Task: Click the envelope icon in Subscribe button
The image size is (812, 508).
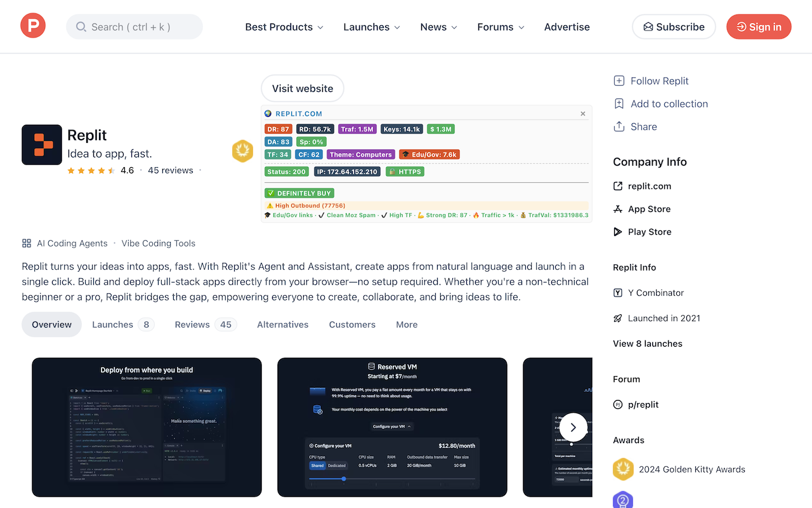Action: [x=648, y=27]
